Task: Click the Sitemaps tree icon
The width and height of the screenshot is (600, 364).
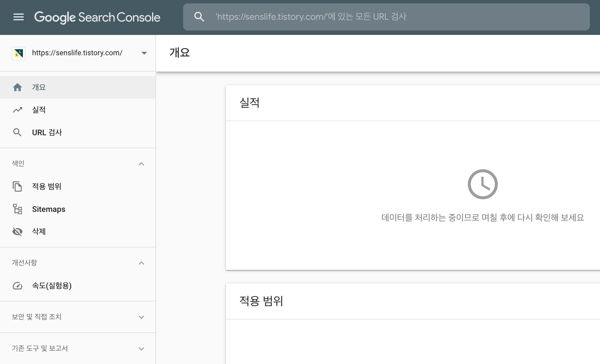Action: point(17,209)
